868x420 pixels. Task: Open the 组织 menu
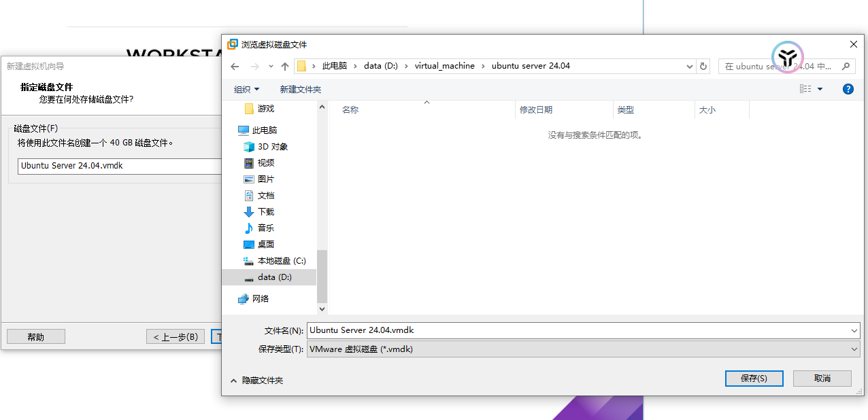247,89
